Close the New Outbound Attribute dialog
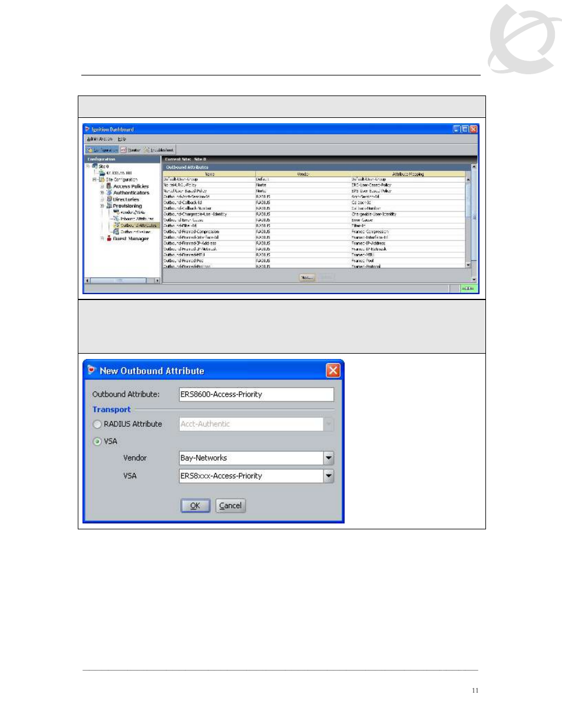The image size is (562, 728). (333, 370)
